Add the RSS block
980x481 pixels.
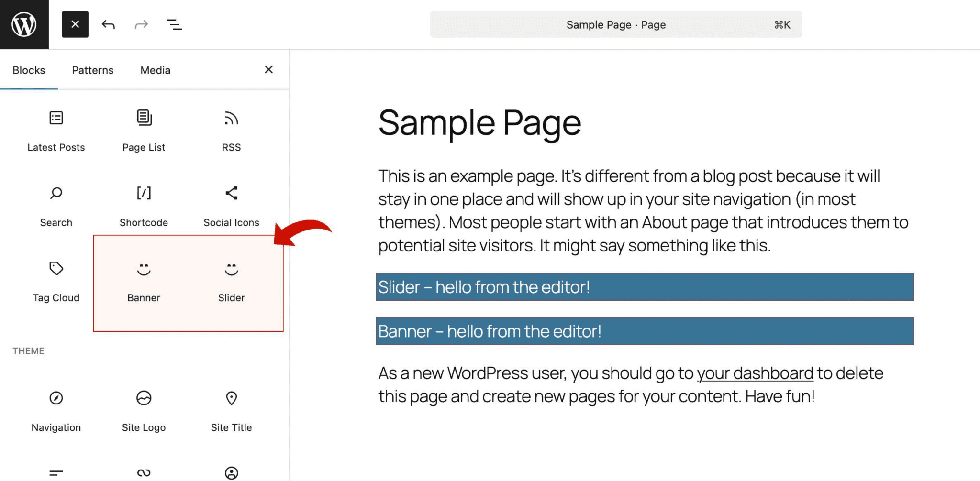[231, 130]
